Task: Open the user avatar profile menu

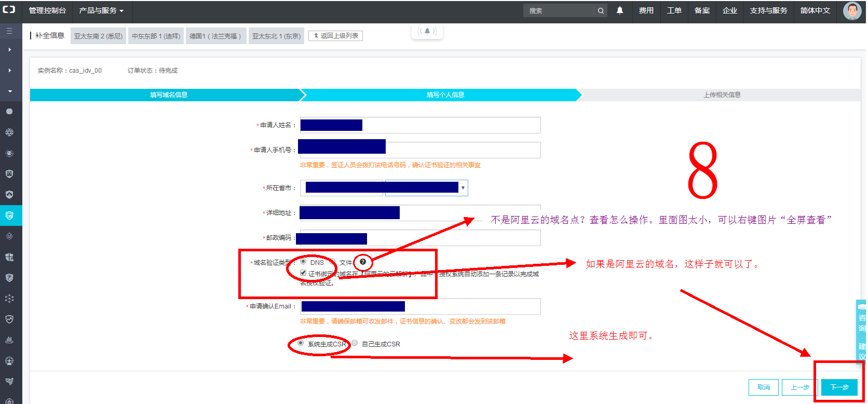Action: (x=852, y=10)
